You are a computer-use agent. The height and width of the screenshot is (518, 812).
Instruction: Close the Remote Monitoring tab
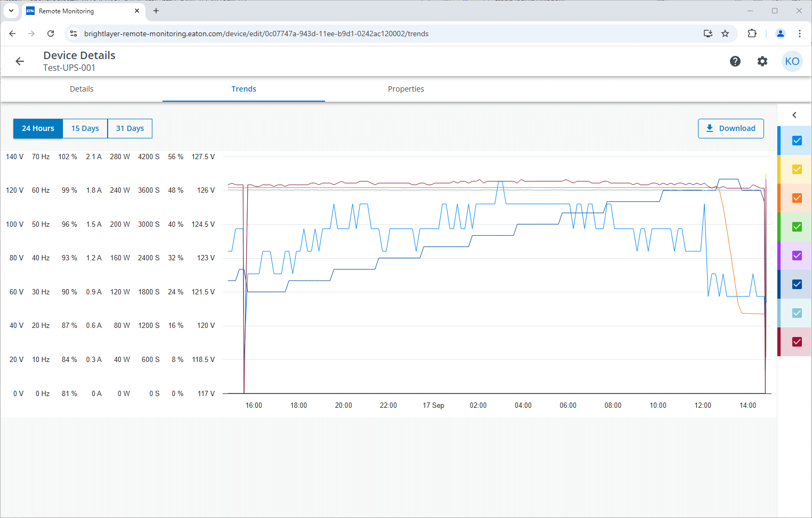click(137, 11)
